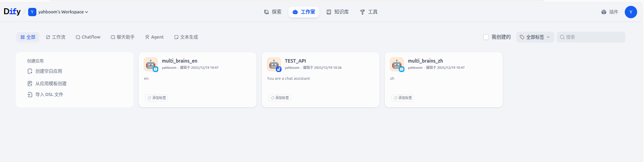Select the 全部 filter tab
644x162 pixels.
coord(28,37)
